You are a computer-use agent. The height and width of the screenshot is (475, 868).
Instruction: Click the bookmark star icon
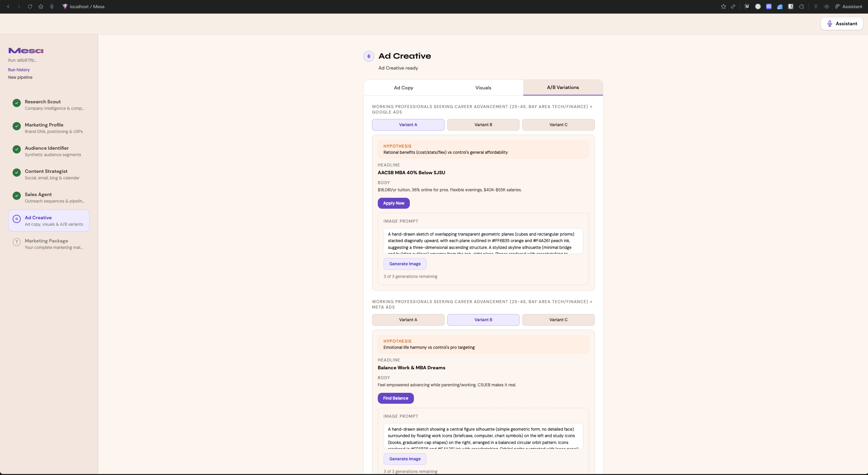(723, 6)
